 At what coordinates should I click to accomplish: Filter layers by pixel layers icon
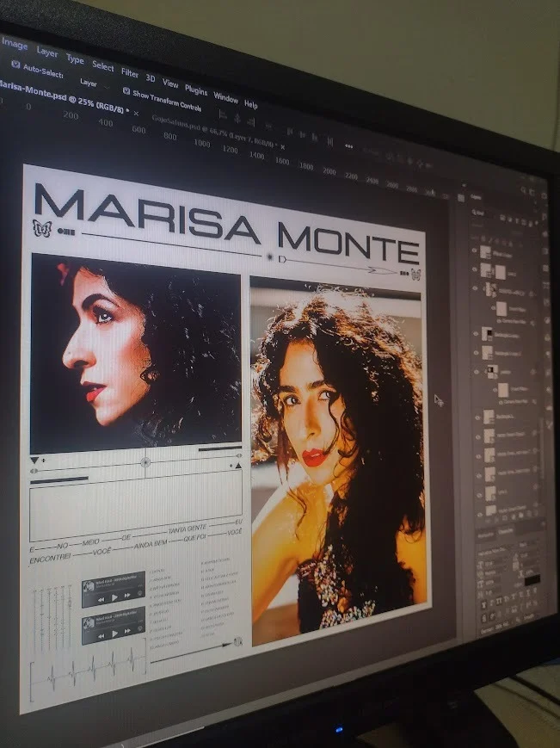coord(502,217)
